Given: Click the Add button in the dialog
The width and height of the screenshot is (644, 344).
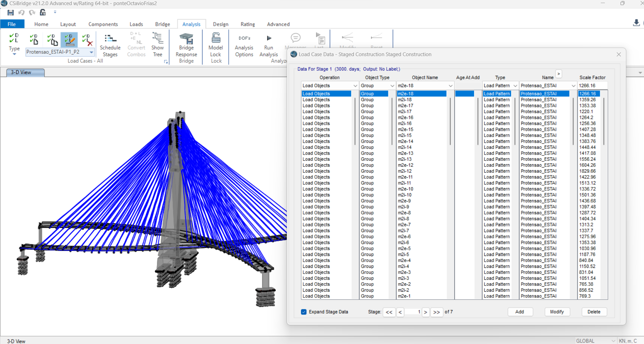Looking at the screenshot, I should coord(520,312).
